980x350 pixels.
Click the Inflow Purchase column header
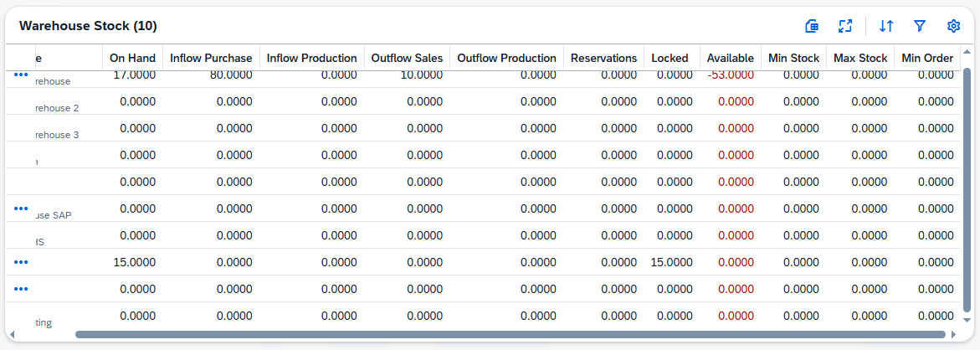click(211, 58)
